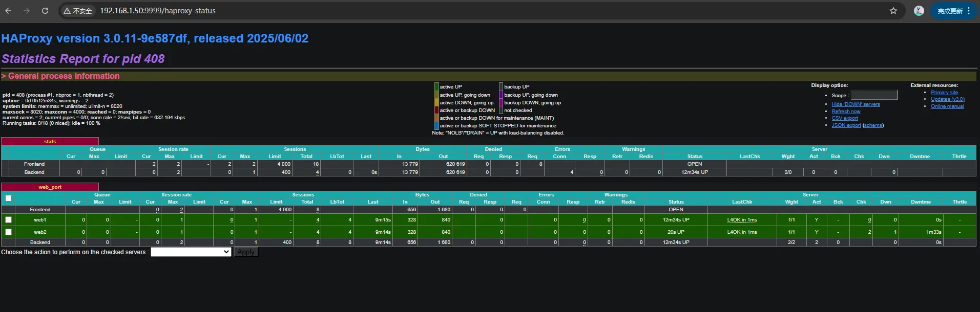Click the 13 779 bytes-in cell in stats Frontend row
The height and width of the screenshot is (312, 980).
(399, 164)
